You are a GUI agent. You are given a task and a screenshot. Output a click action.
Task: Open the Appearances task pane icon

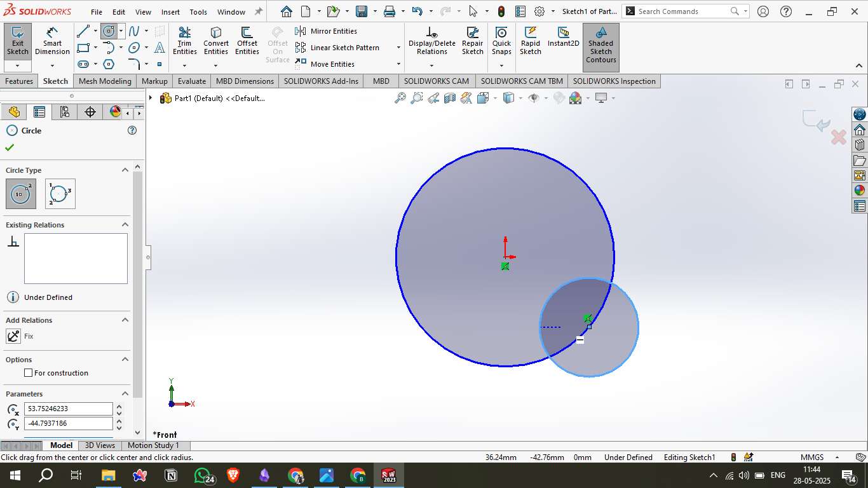point(860,191)
